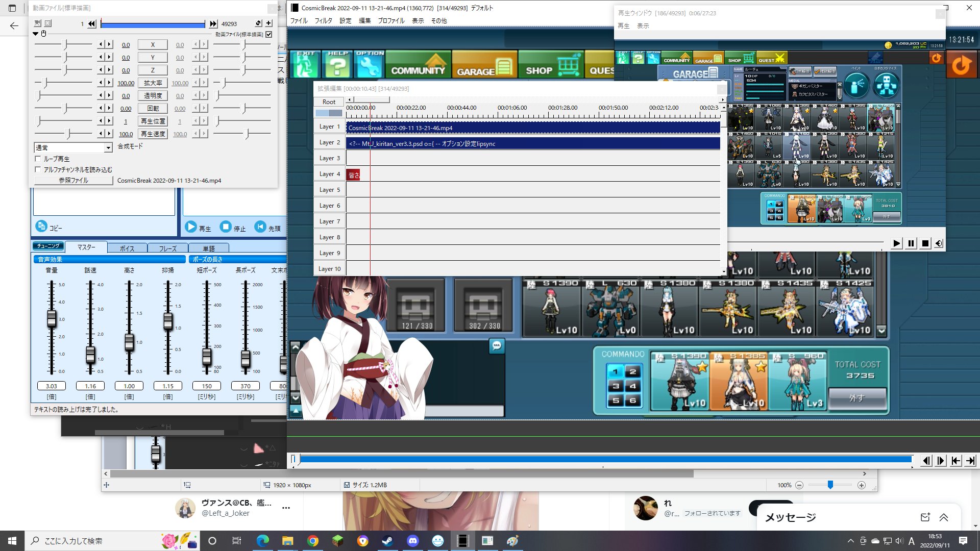
Task: Open the フィルタ menu in the AviUtl main window
Action: point(323,21)
